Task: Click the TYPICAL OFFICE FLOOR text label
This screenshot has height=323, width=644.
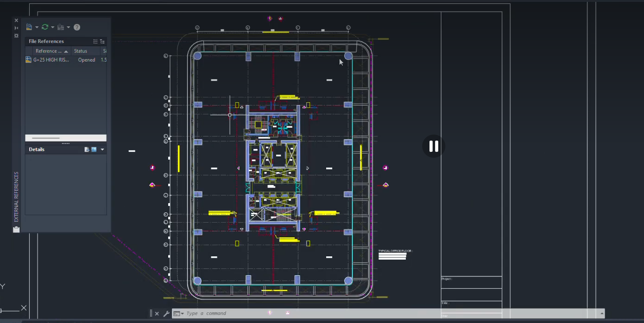Action: click(x=395, y=251)
